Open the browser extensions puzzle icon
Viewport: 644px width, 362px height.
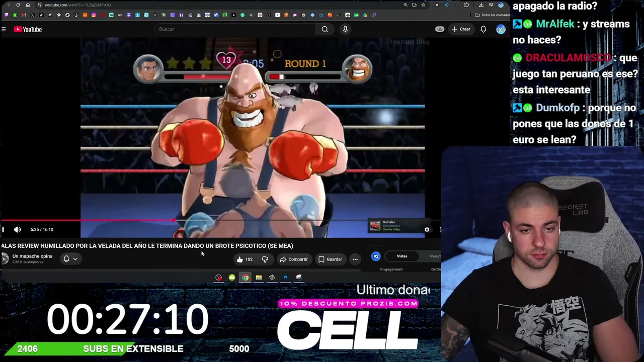click(466, 5)
